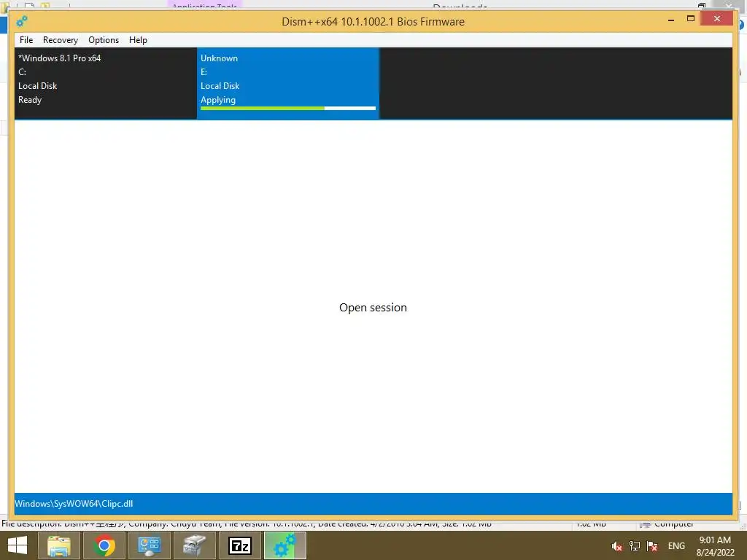747x560 pixels.
Task: Click the Ready status label
Action: coord(30,100)
